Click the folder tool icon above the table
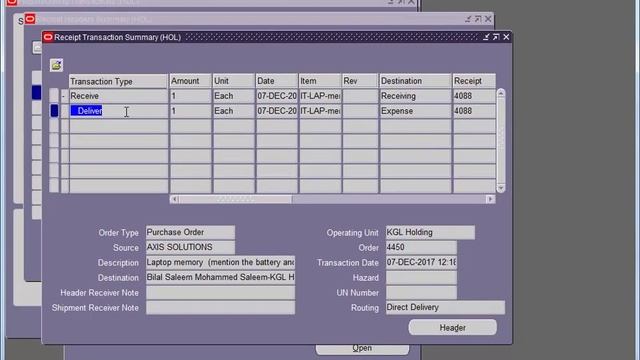The height and width of the screenshot is (360, 640). coord(56,65)
